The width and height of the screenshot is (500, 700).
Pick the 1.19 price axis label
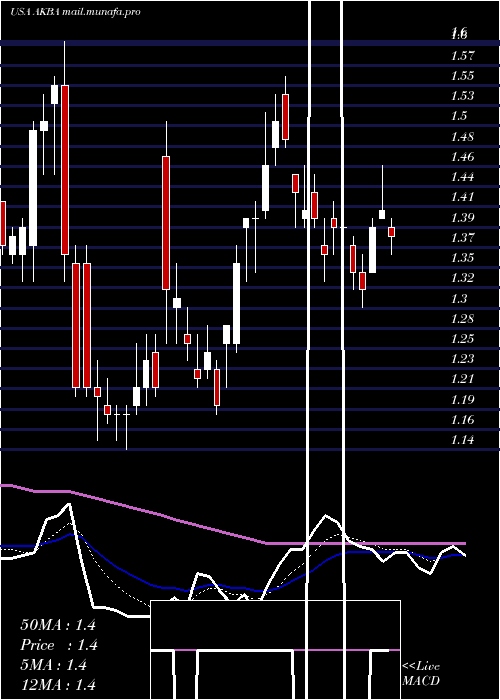pyautogui.click(x=462, y=400)
